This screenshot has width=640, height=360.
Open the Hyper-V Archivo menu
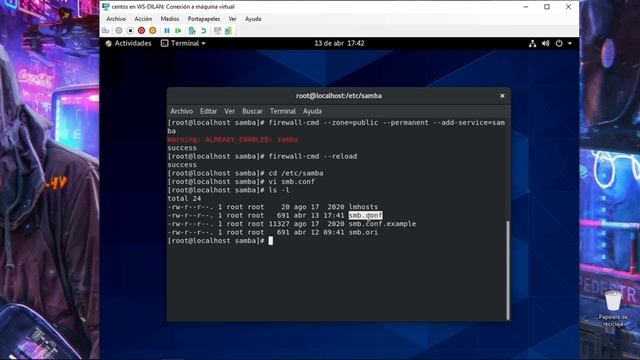click(x=116, y=19)
